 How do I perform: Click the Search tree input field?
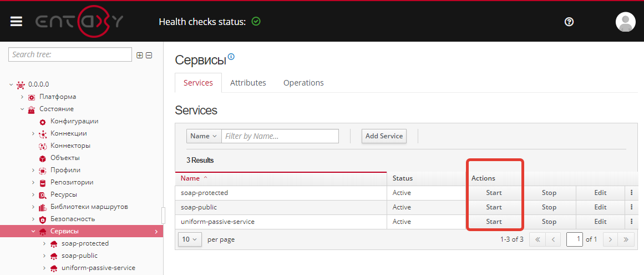[x=70, y=54]
